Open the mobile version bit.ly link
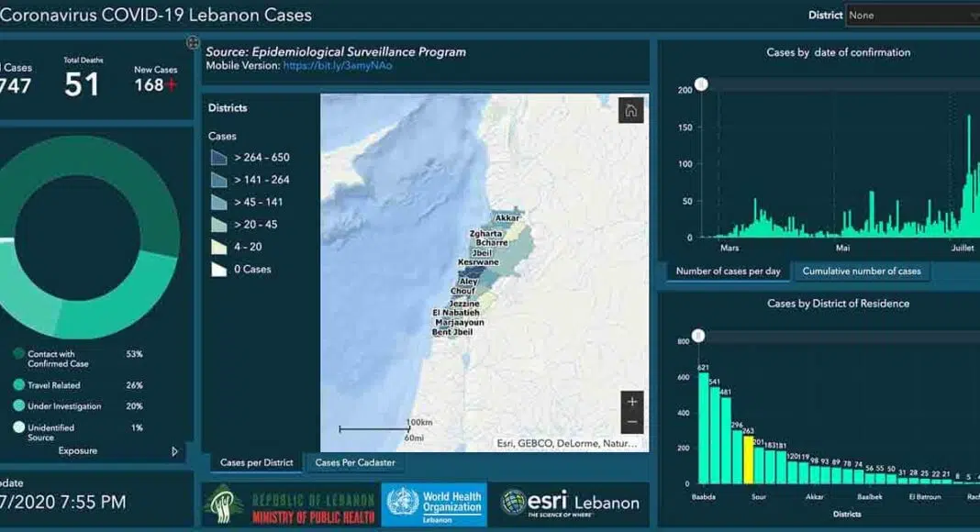The image size is (980, 532). (x=338, y=66)
